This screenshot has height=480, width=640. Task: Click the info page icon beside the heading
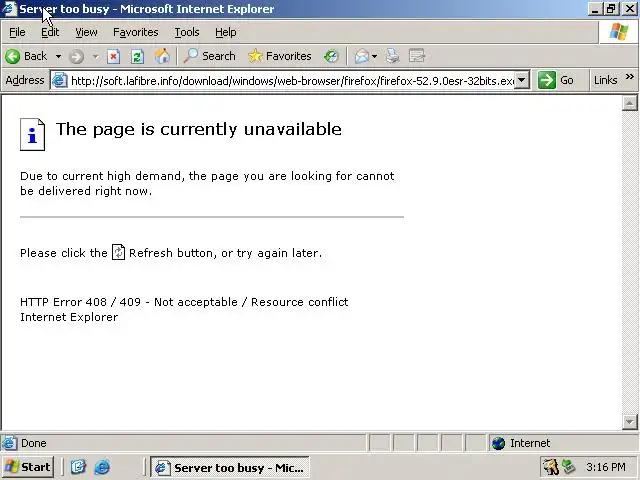pos(33,134)
